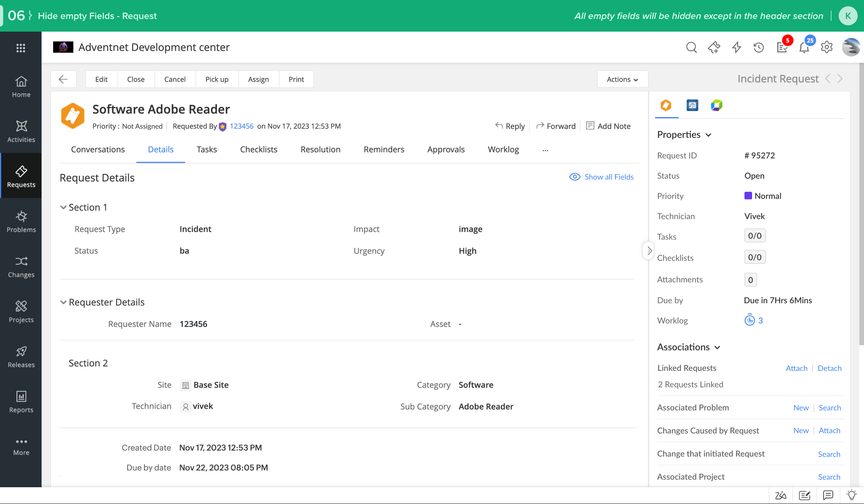
Task: Open the settings gear icon
Action: point(827,47)
